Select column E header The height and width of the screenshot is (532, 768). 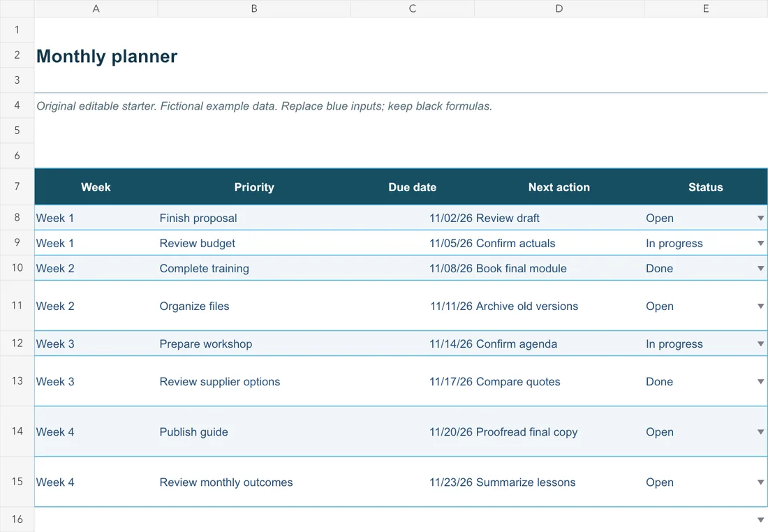coord(706,8)
